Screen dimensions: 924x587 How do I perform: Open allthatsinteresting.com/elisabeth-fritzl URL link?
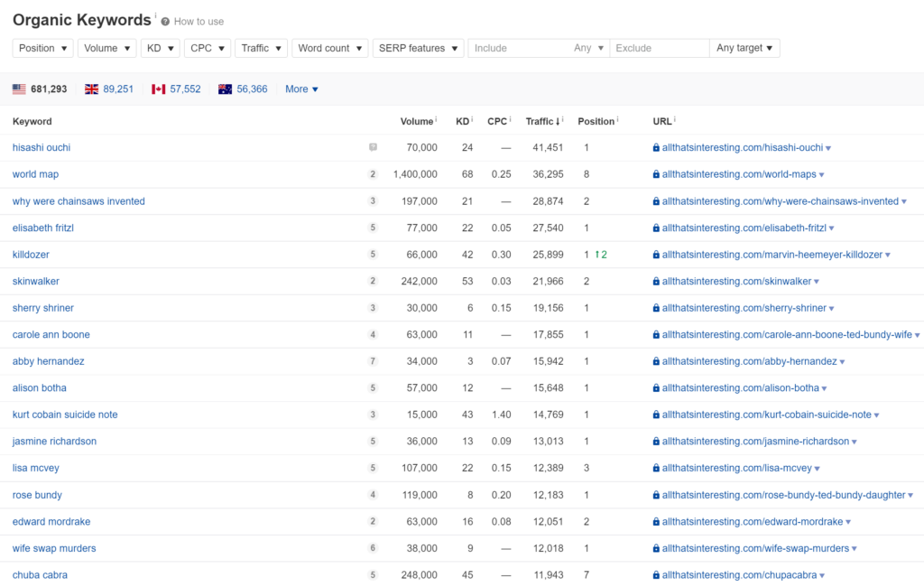(744, 228)
